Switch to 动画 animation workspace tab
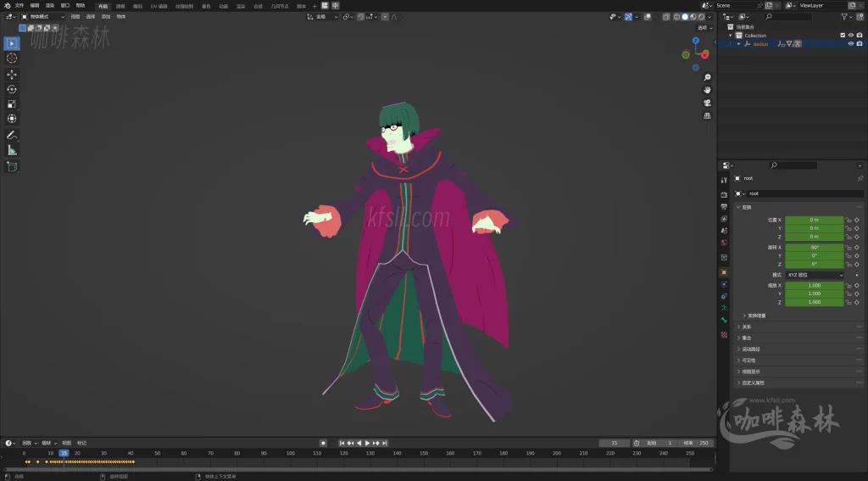 tap(224, 6)
